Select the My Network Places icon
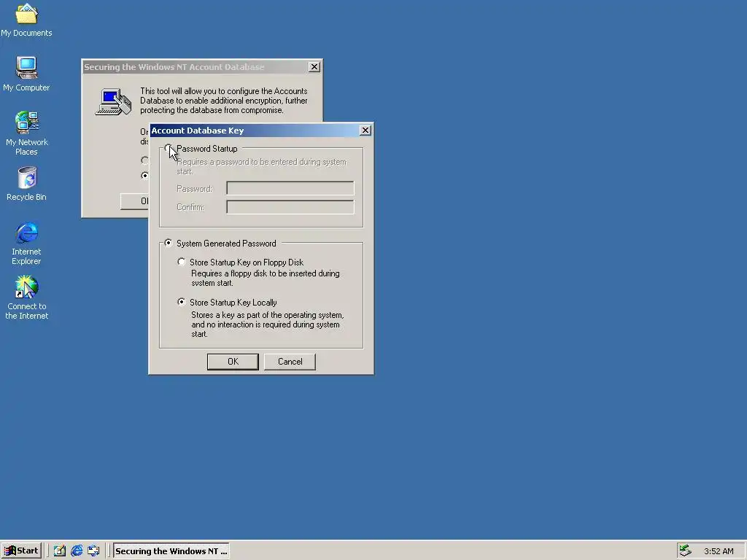Image resolution: width=747 pixels, height=560 pixels. pyautogui.click(x=27, y=133)
